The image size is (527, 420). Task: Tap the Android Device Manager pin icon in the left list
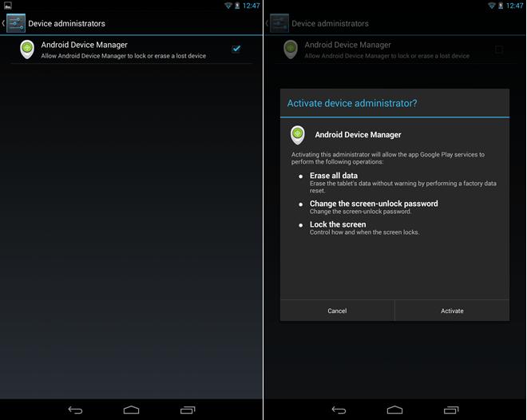(x=27, y=50)
